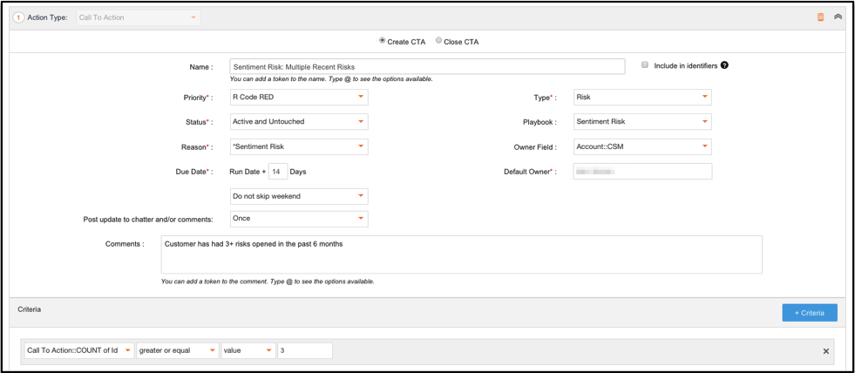The height and width of the screenshot is (373, 855).
Task: Click the orange delete action icon
Action: click(820, 17)
